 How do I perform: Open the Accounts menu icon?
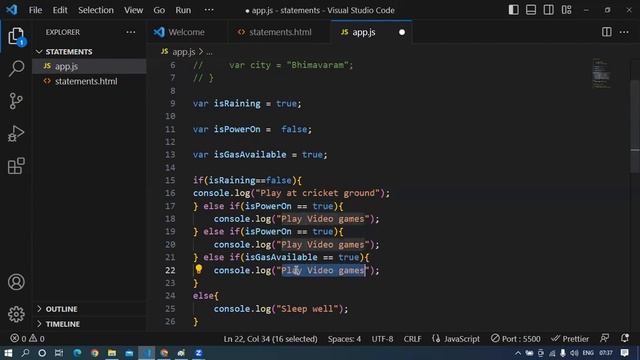click(16, 282)
